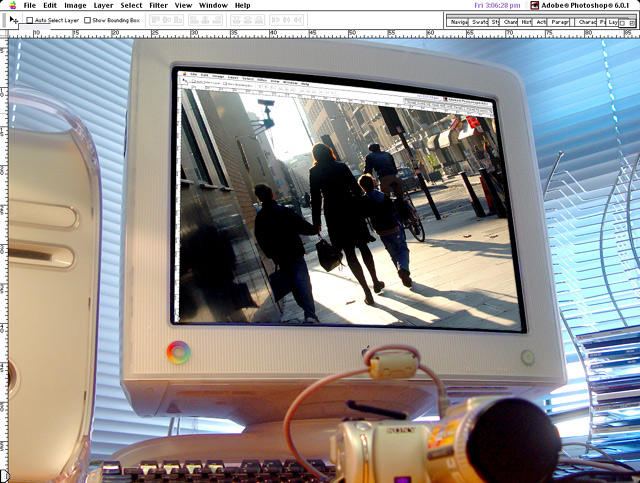
Task: Toggle the Show Bounding Box checkbox
Action: point(88,20)
